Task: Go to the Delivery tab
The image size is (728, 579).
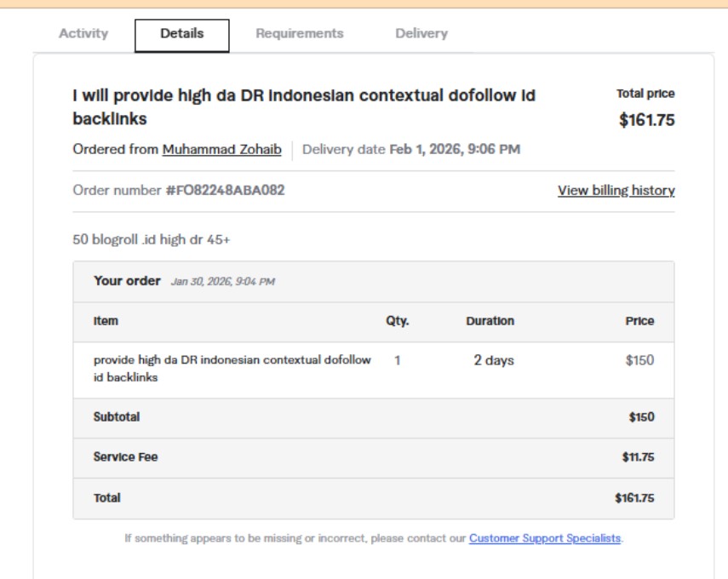Action: (x=421, y=34)
